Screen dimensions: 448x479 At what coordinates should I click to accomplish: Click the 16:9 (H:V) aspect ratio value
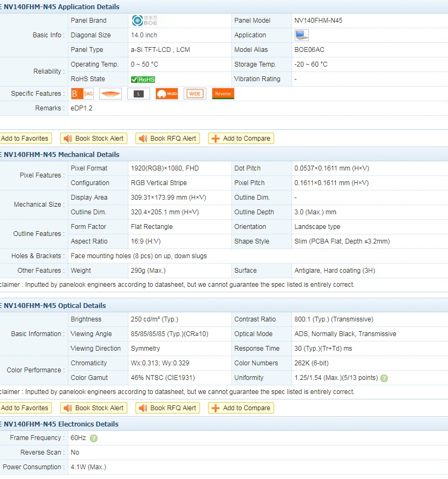tap(146, 241)
